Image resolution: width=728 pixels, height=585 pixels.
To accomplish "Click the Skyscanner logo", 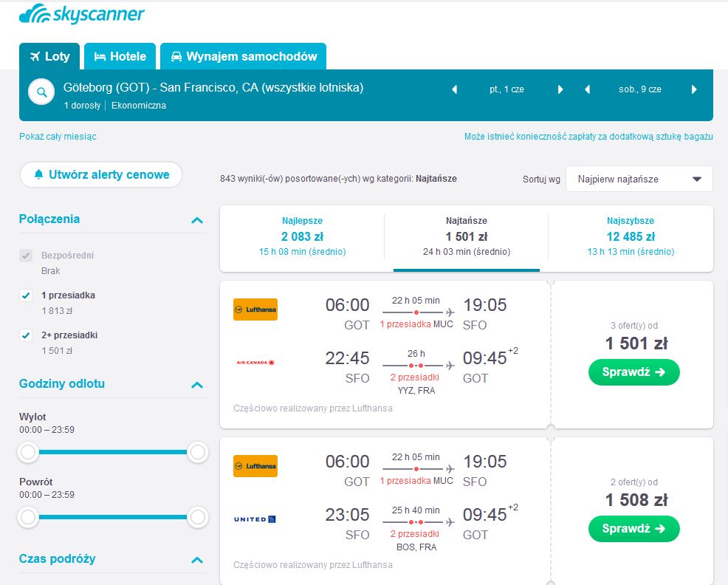I will [x=82, y=14].
